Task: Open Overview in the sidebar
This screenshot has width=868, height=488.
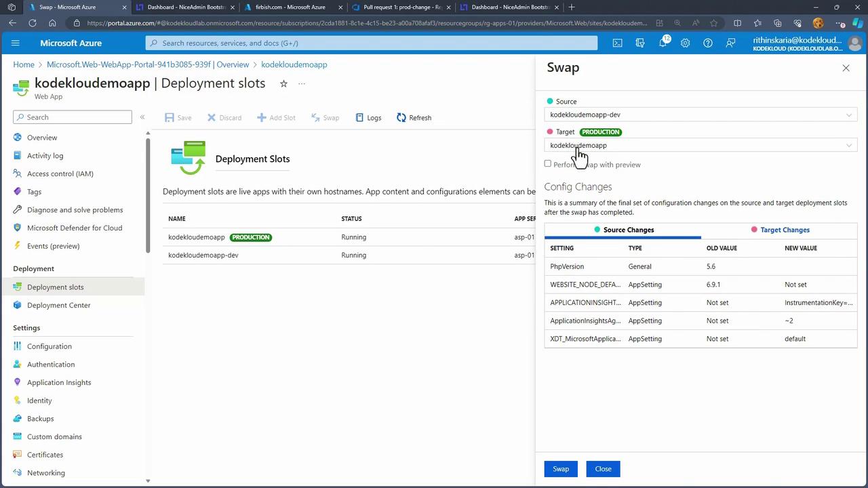Action: point(42,138)
